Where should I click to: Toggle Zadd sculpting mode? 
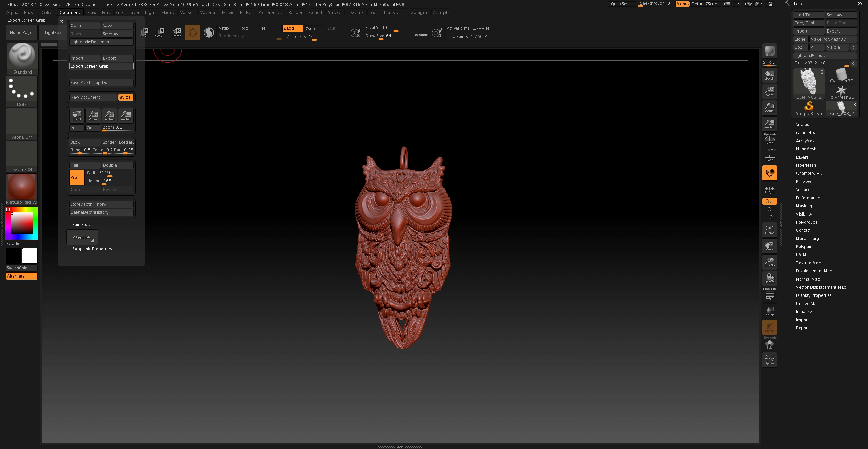pyautogui.click(x=290, y=28)
